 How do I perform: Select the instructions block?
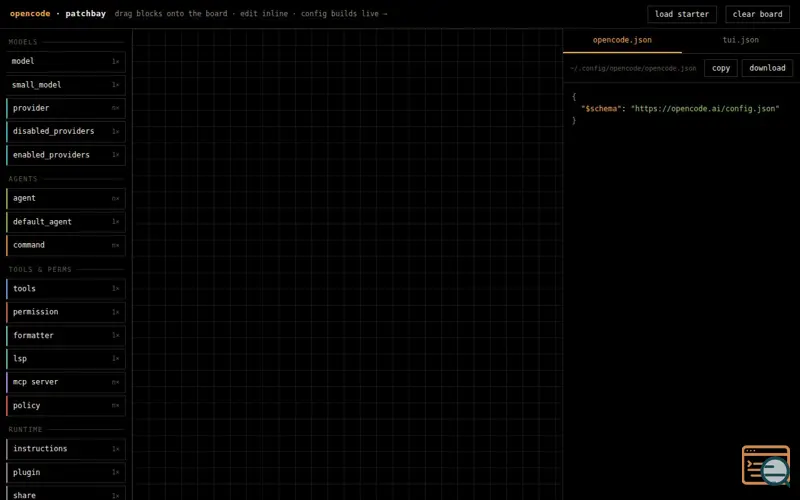pos(66,449)
